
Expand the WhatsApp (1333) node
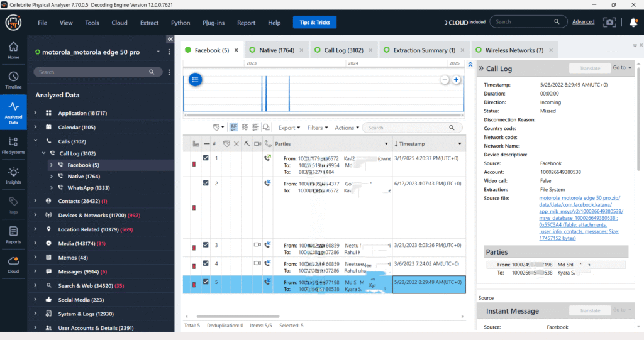click(52, 188)
